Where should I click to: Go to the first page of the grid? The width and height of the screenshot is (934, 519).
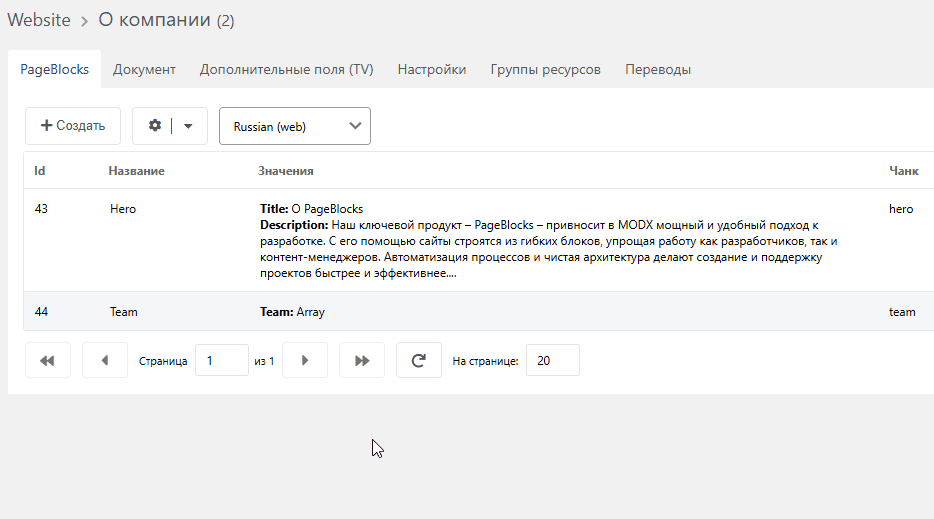pos(48,360)
